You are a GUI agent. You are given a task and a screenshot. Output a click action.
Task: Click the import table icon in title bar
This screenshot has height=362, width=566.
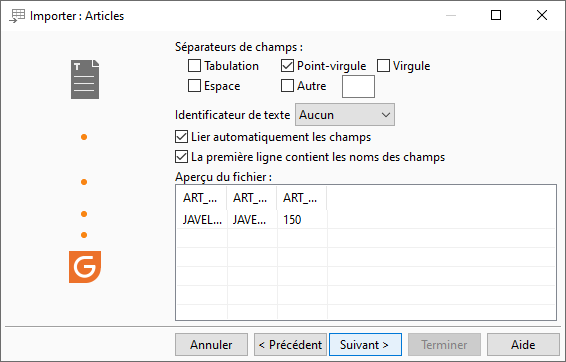coord(17,16)
